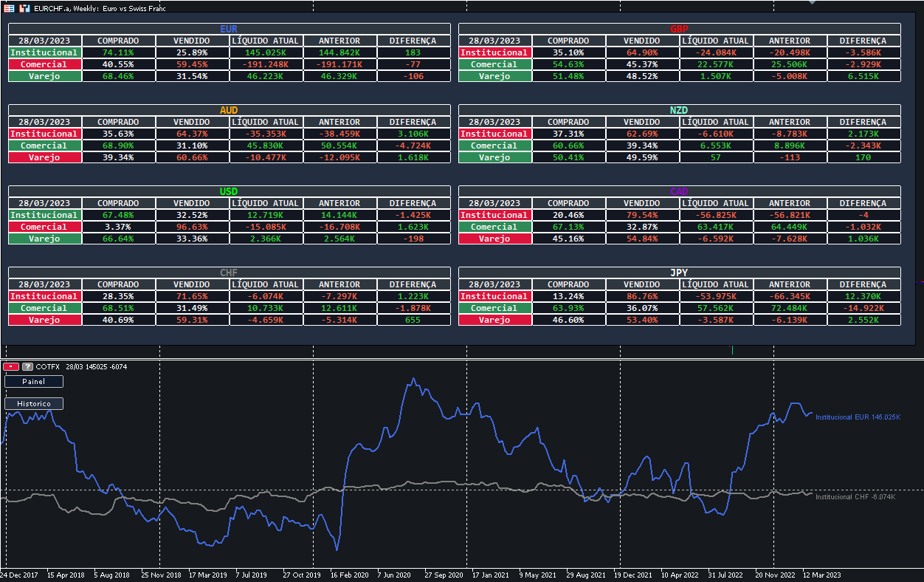Click the red Institucional label in CHF table
The height and width of the screenshot is (582, 924).
point(44,296)
